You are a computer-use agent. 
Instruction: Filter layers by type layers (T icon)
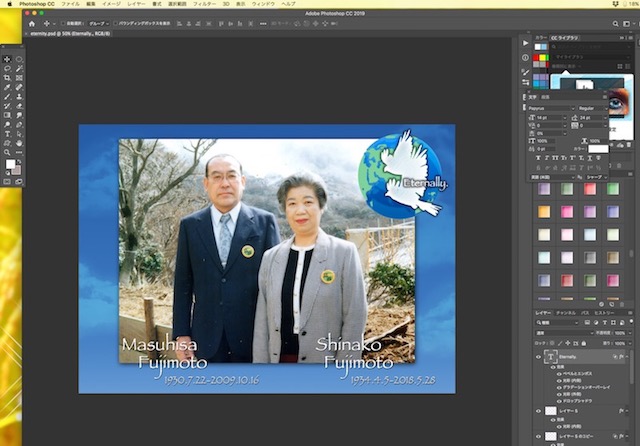pyautogui.click(x=604, y=322)
